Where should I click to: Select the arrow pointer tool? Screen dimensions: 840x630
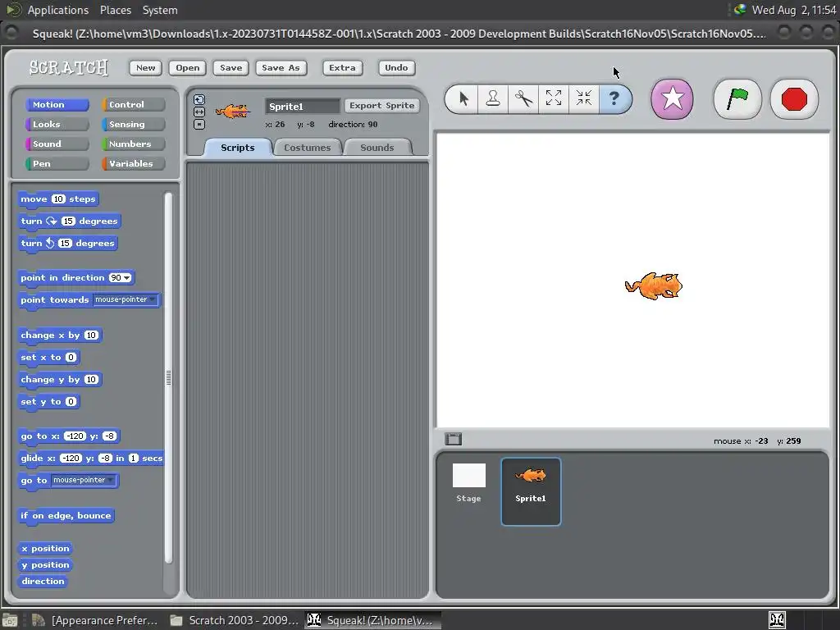tap(463, 98)
